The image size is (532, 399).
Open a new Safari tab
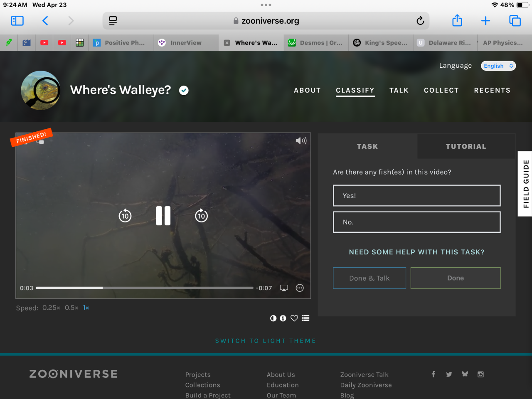tap(485, 21)
